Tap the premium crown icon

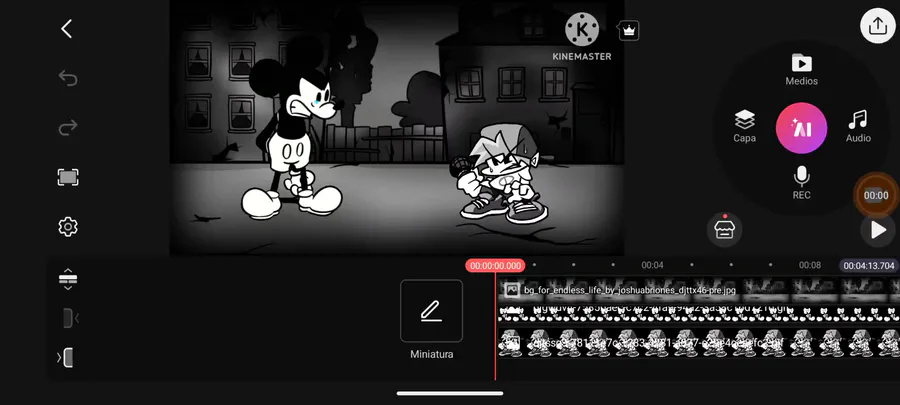pyautogui.click(x=629, y=31)
